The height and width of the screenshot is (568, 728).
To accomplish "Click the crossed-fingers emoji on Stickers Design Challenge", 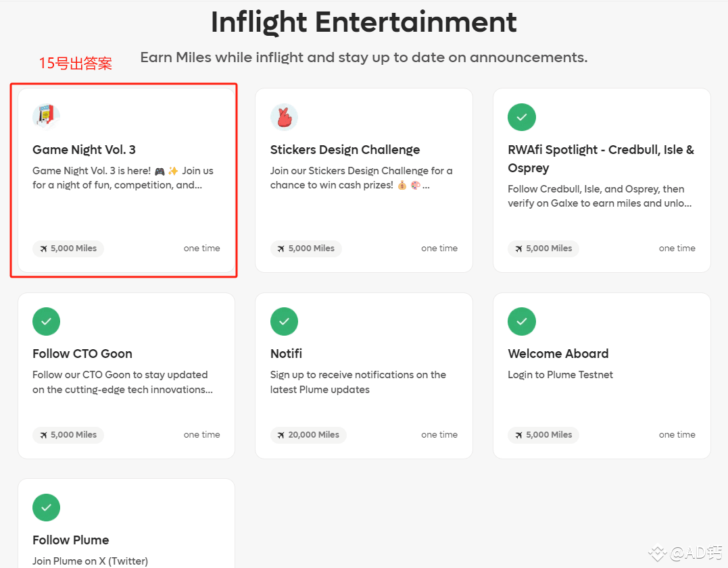I will [284, 116].
